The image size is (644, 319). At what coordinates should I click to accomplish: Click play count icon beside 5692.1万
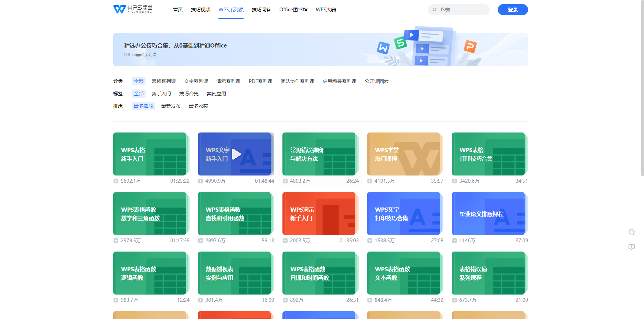point(116,181)
